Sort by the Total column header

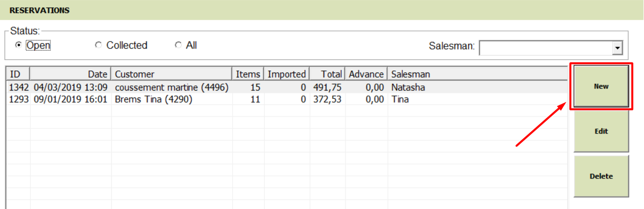[327, 74]
